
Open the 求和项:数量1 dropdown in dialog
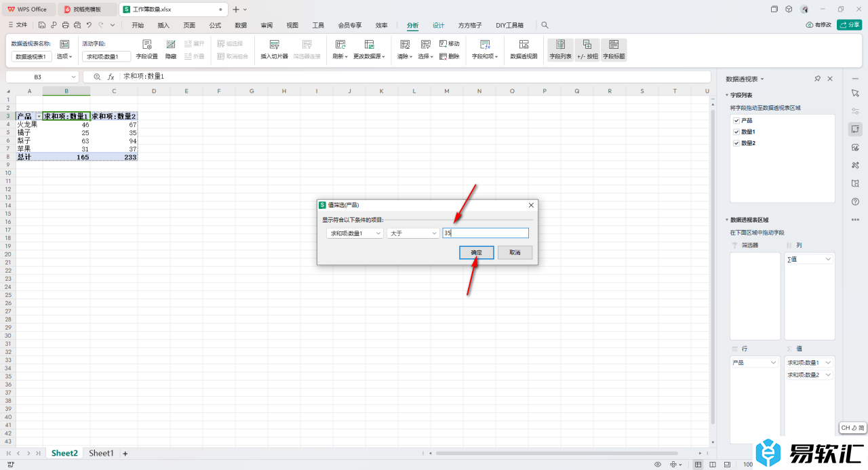(354, 233)
